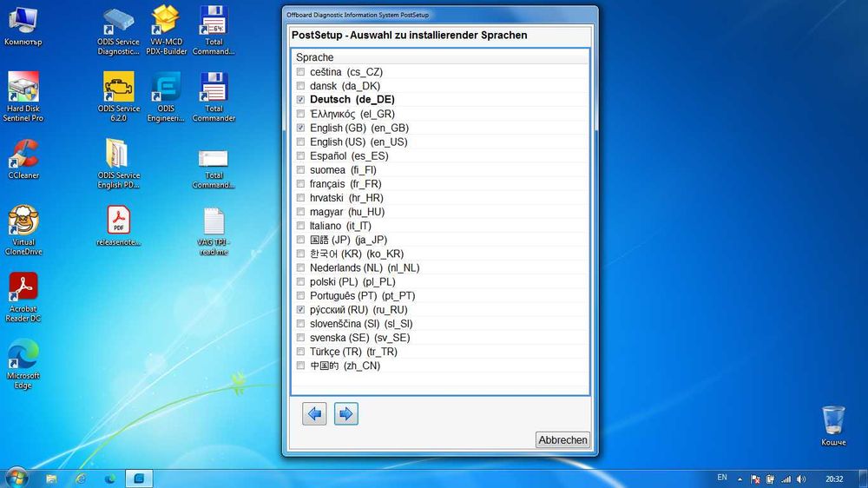868x488 pixels.
Task: Launch ODIS Engineering shortcut
Action: point(166,97)
